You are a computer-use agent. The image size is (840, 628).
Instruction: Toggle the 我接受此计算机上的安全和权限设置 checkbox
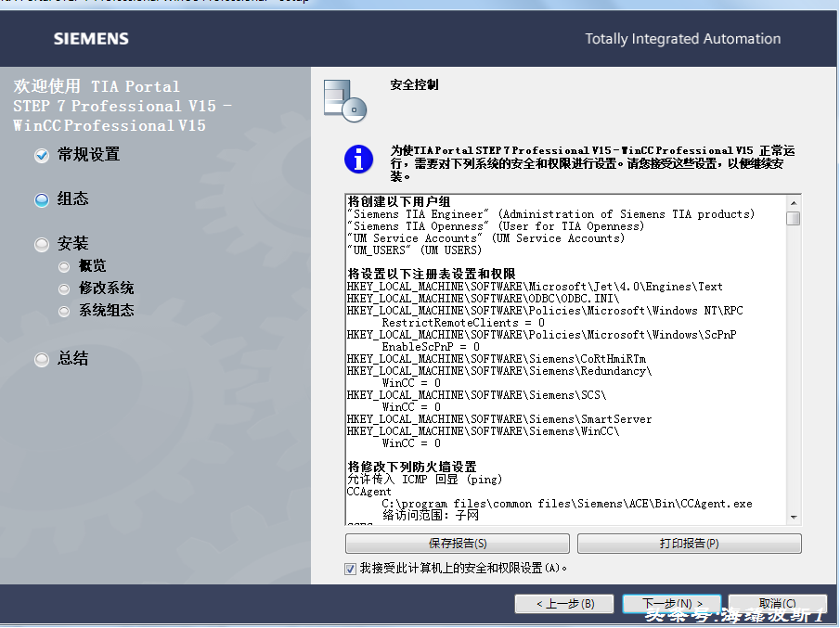pyautogui.click(x=351, y=568)
